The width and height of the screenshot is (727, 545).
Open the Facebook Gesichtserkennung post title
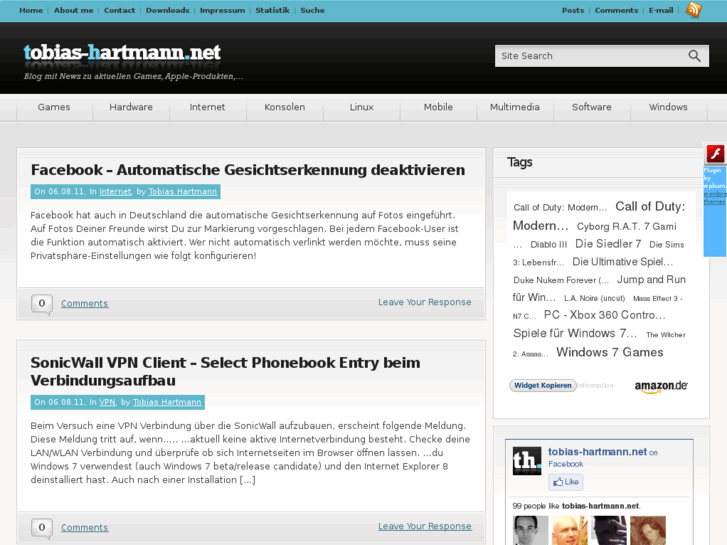click(248, 170)
